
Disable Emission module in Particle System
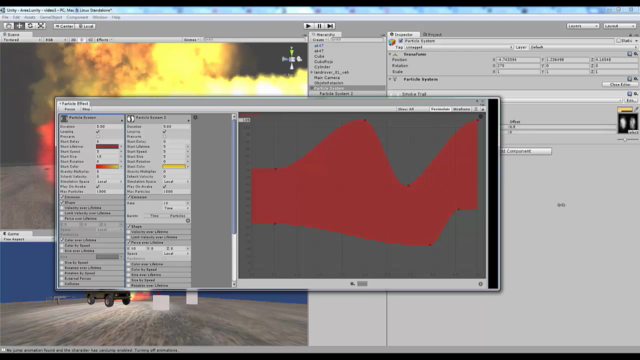click(x=62, y=197)
